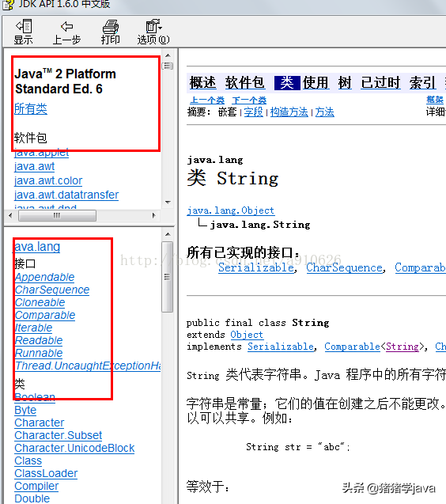The height and width of the screenshot is (504, 446).
Task: Open CharSequence under 所有已实现的接口
Action: point(344,267)
